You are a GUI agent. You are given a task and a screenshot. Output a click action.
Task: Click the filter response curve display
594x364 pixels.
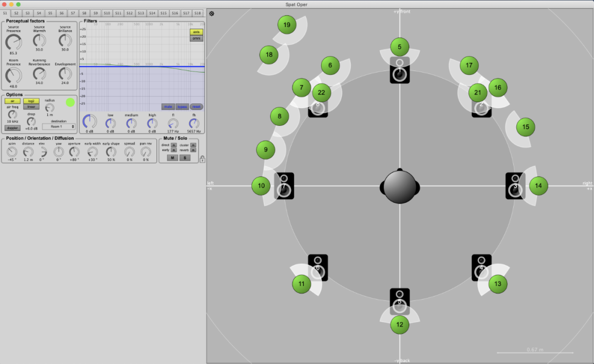click(142, 67)
